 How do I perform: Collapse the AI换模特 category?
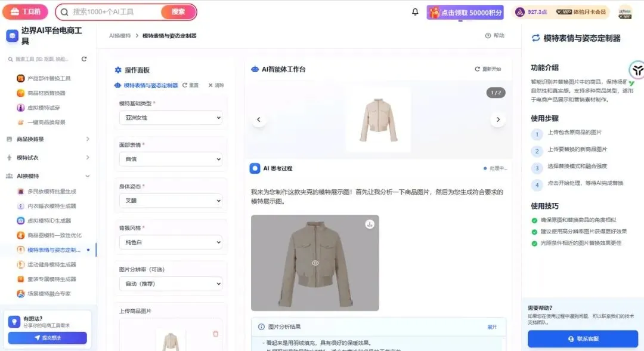click(x=48, y=176)
